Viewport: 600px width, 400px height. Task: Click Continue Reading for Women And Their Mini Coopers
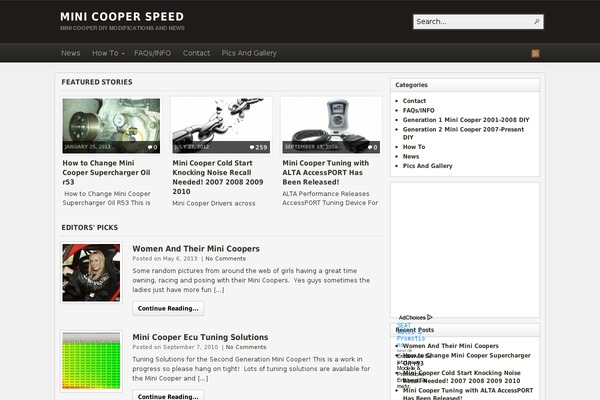click(168, 309)
